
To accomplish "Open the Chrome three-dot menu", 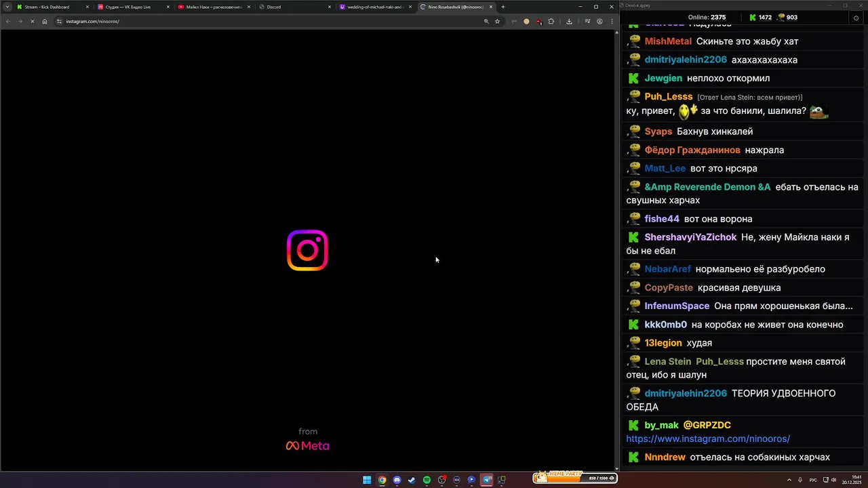I will pos(612,21).
